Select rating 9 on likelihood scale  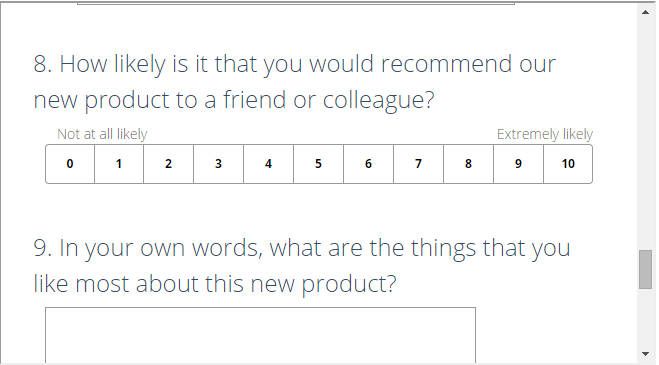click(519, 164)
